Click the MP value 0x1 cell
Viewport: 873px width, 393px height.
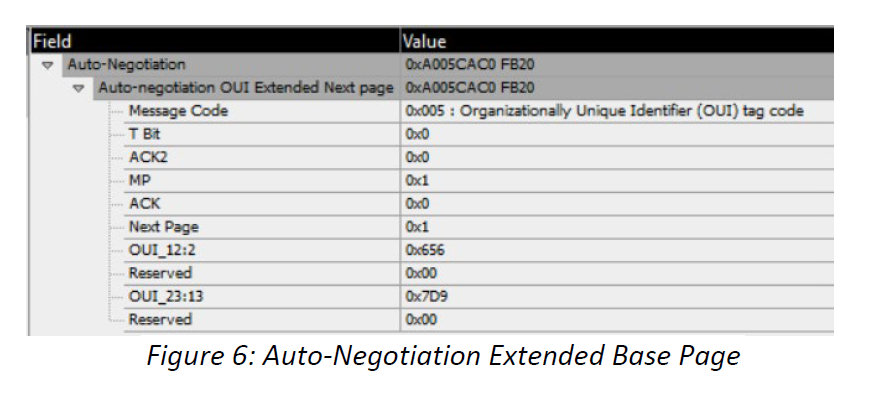point(617,181)
